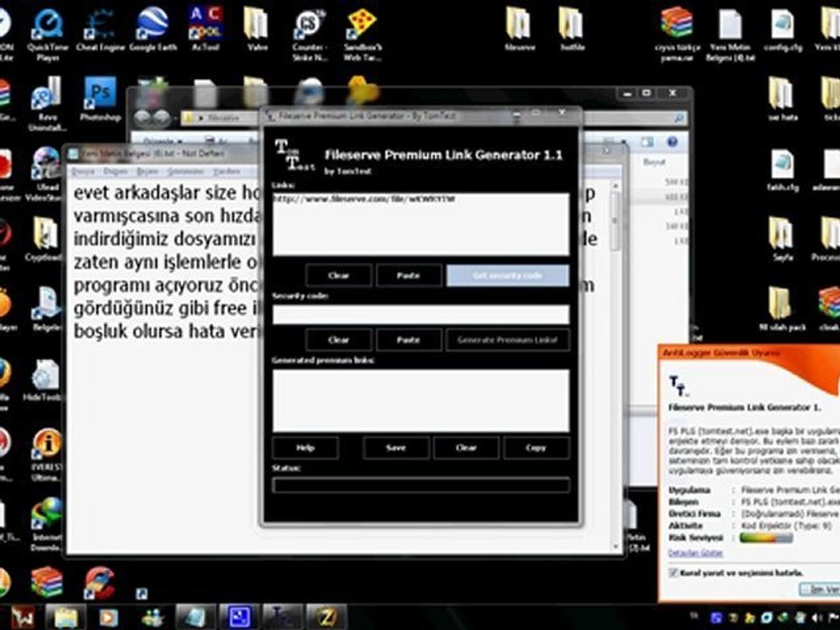Viewport: 840px width, 630px height.
Task: Open fatih.cfg desktop file
Action: 782,169
